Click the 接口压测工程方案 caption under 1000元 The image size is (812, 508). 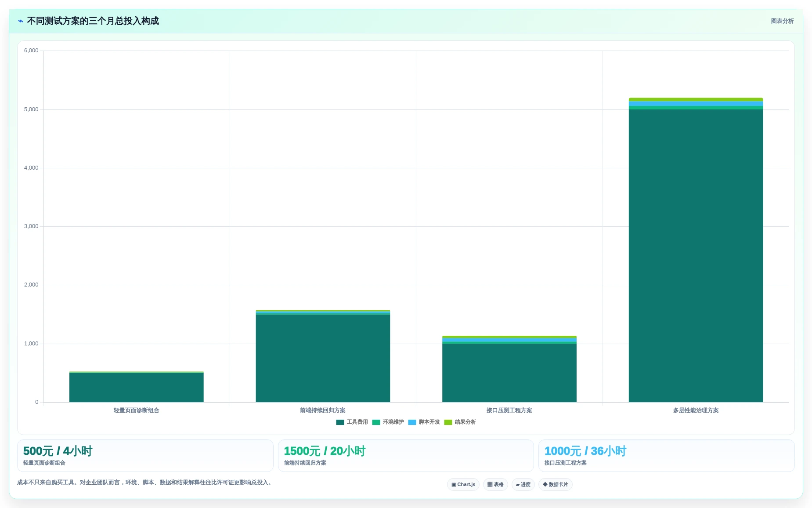(566, 463)
